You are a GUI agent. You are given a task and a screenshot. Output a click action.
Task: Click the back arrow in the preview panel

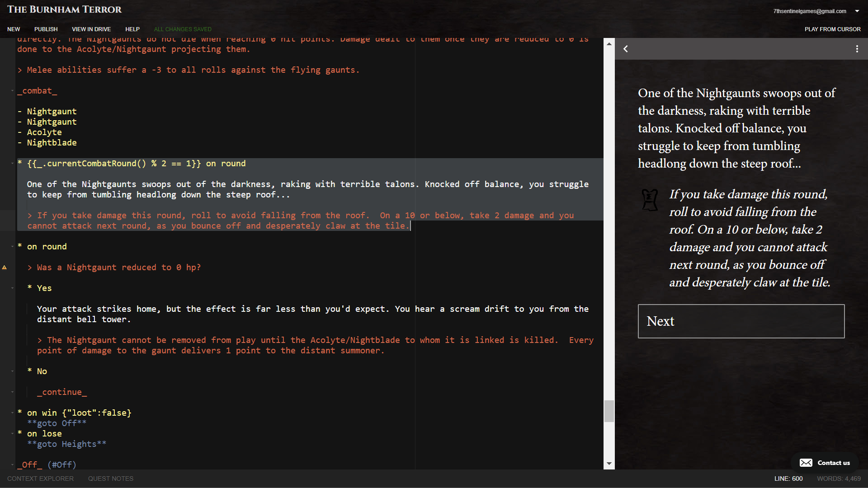tap(626, 49)
